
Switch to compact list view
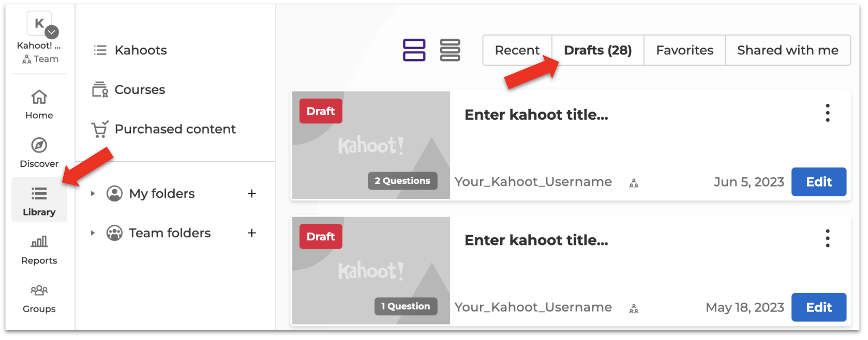[450, 50]
